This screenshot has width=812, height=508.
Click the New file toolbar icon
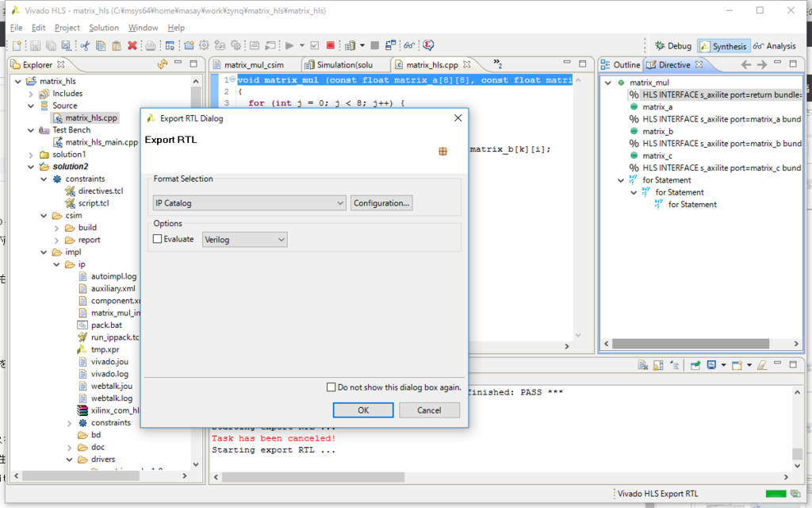17,45
